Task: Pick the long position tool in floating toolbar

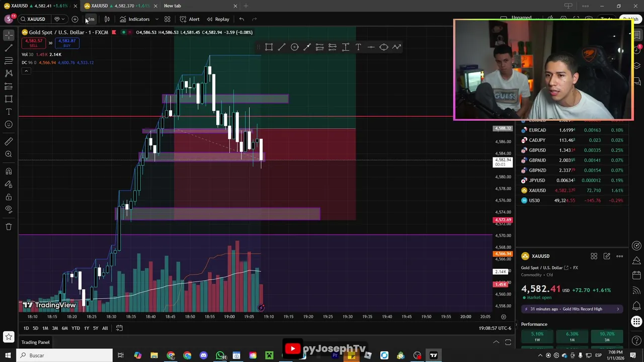Action: point(320,47)
